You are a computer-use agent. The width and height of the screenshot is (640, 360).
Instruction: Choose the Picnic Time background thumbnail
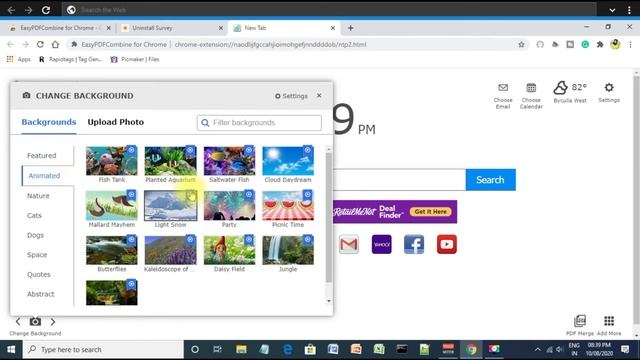tap(288, 205)
